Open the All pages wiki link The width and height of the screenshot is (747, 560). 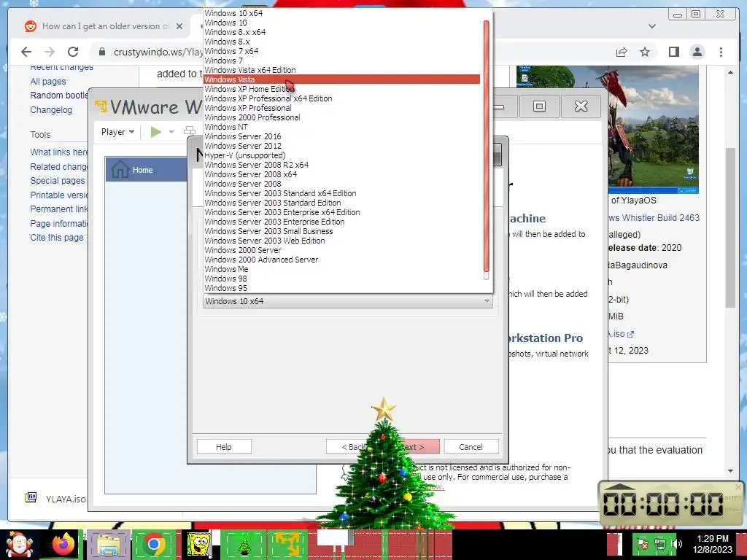coord(48,82)
